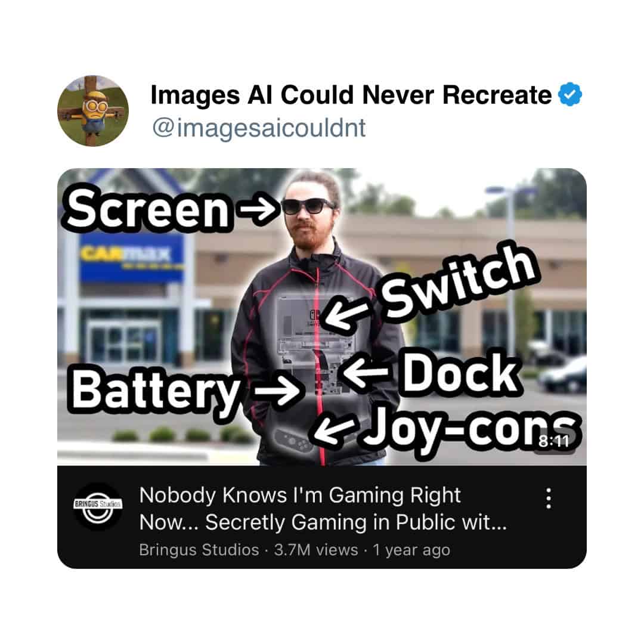Click the Bringus Studios channel name text
Image resolution: width=644 pixels, height=644 pixels.
pyautogui.click(x=199, y=550)
